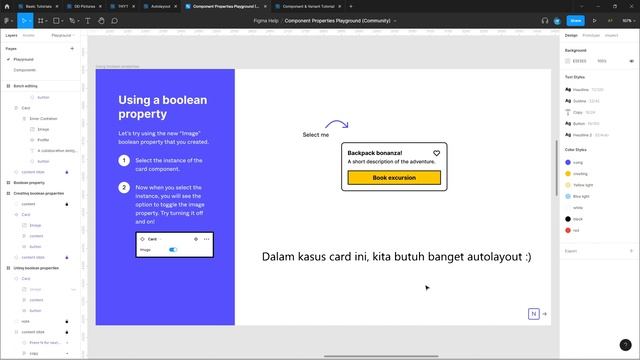The height and width of the screenshot is (360, 640).
Task: Click the user avatar icon
Action: click(x=557, y=21)
